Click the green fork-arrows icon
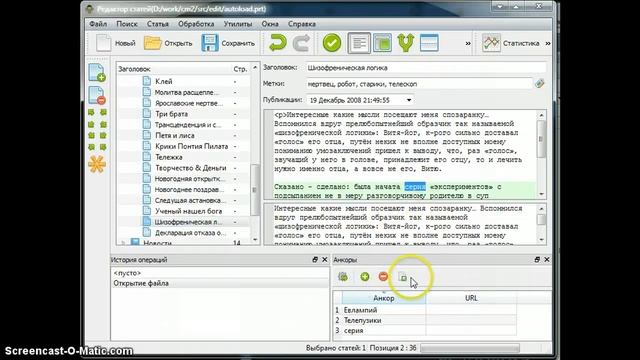This screenshot has height=360, width=640. tap(406, 43)
